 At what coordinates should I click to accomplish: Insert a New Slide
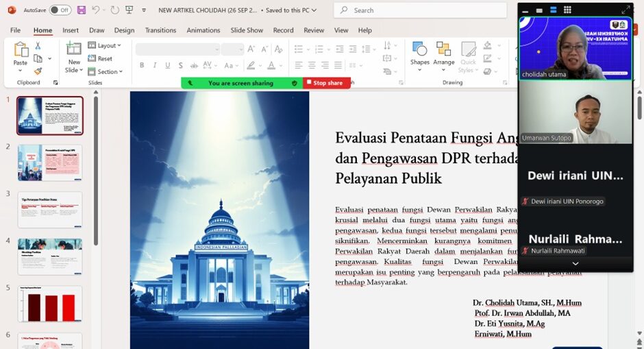tap(73, 49)
